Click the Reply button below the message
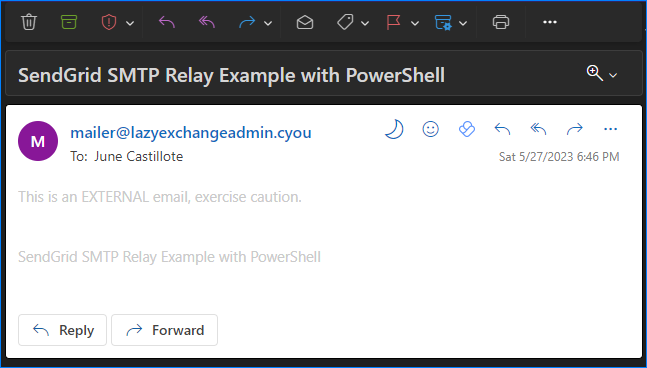The image size is (647, 368). coord(62,330)
